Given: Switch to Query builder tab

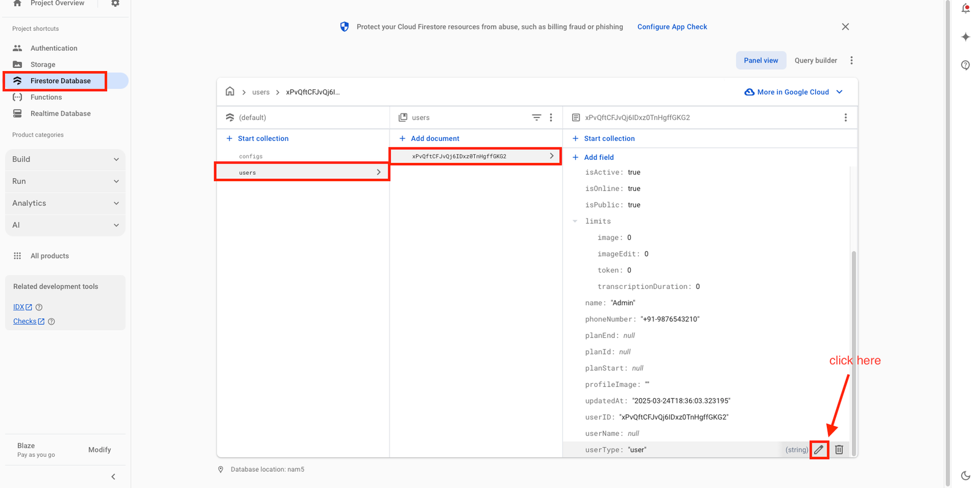Looking at the screenshot, I should [815, 61].
